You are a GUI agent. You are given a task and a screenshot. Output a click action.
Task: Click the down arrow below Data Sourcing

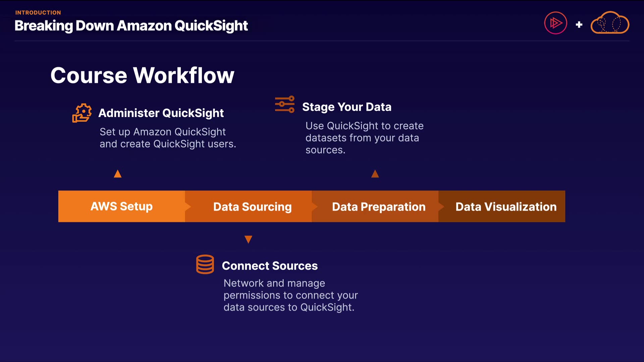click(248, 239)
